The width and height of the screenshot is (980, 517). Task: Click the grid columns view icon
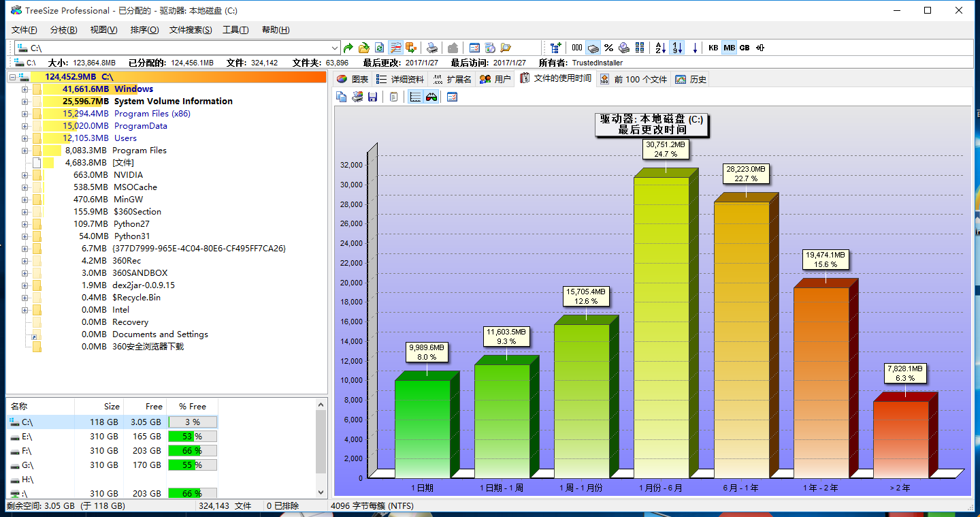640,48
